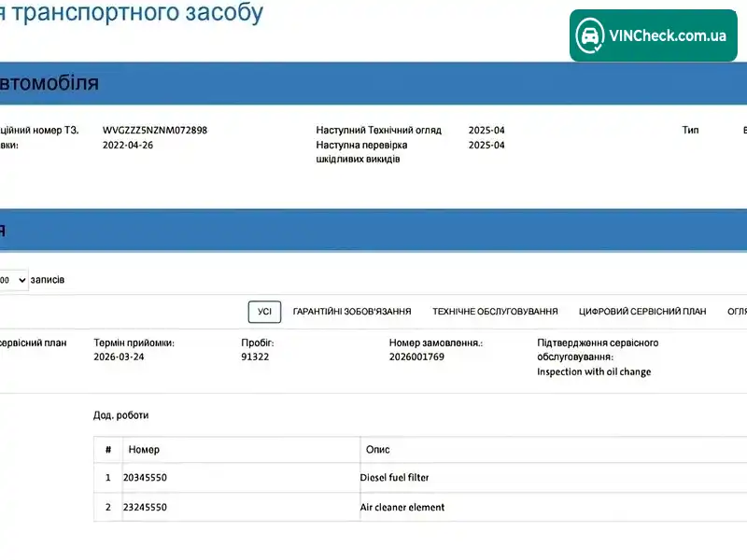
Task: Select the УСІ filter tab
Action: [x=264, y=312]
